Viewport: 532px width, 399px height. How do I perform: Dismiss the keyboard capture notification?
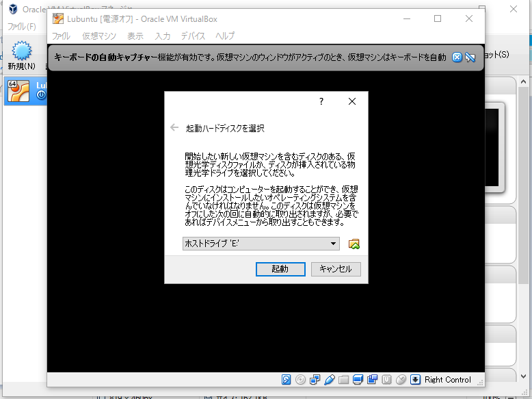click(x=457, y=57)
